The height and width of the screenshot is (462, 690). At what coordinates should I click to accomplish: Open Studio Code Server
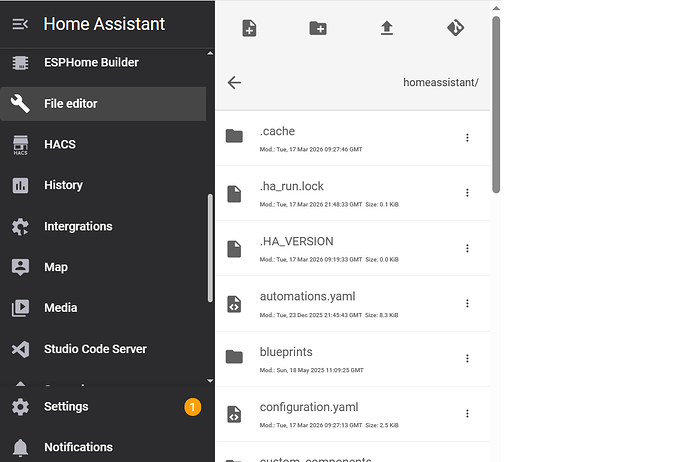tap(95, 349)
